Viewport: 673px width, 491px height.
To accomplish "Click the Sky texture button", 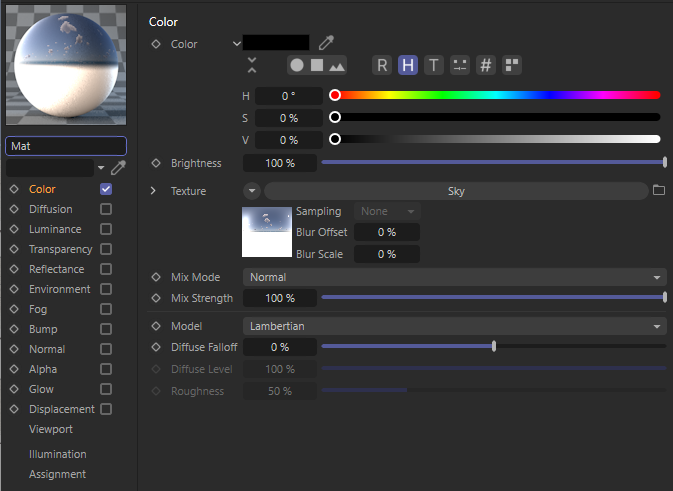I will tap(455, 191).
